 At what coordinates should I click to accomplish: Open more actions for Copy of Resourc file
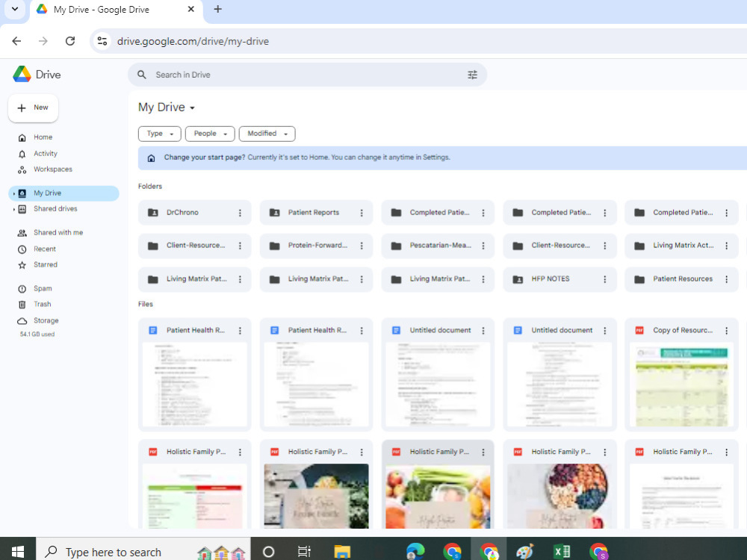(x=727, y=331)
